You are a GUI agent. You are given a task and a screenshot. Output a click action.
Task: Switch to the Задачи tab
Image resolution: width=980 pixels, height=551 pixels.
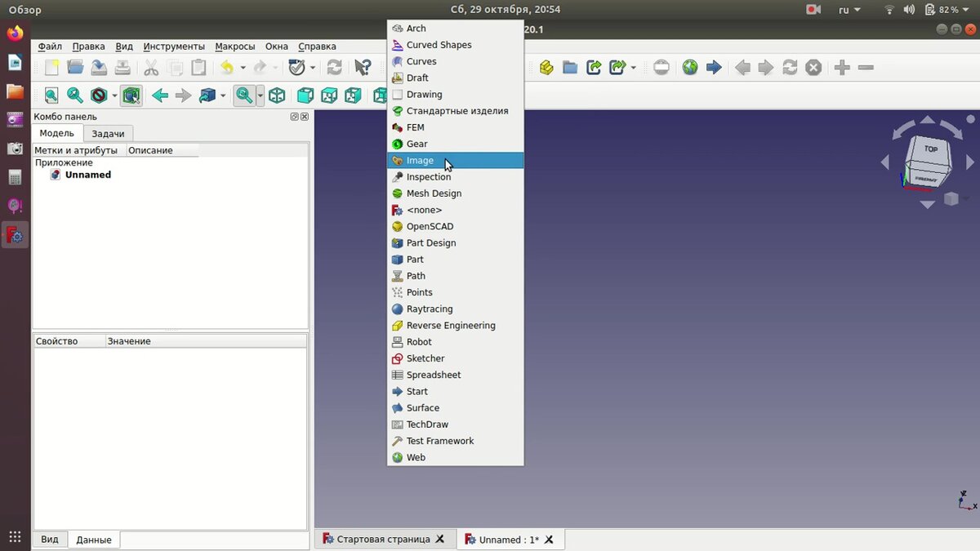pos(108,134)
